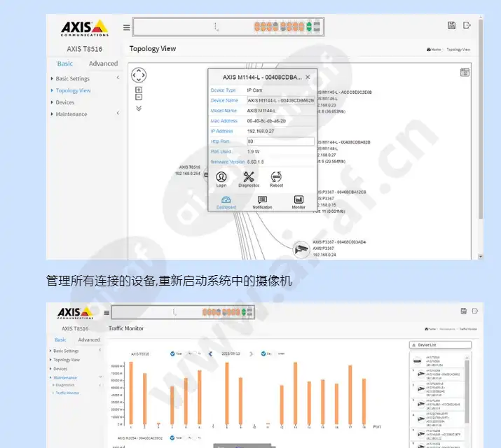Click chevron beside Maintenance in upper sidebar
The image size is (501, 448).
(x=118, y=113)
